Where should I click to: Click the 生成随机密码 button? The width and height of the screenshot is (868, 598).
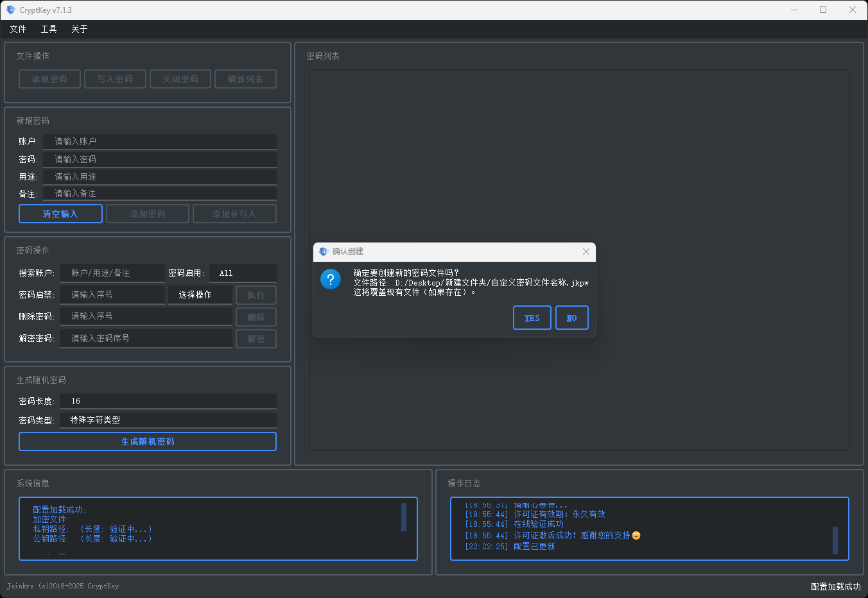tap(148, 441)
